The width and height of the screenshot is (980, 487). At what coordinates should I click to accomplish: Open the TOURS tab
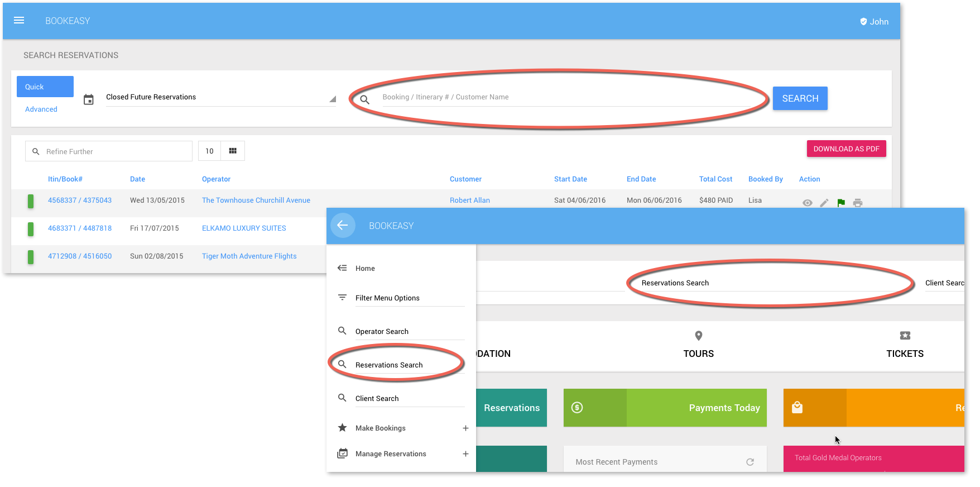pos(699,354)
